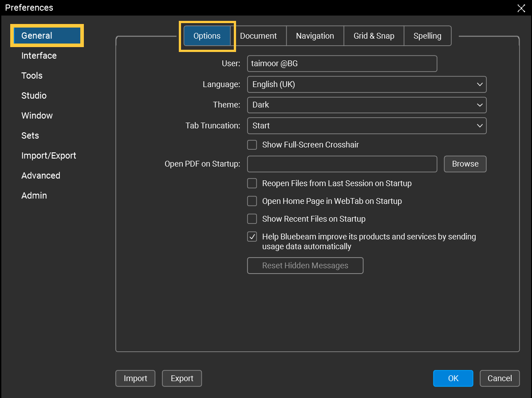
Task: Select the Advanced preferences category
Action: pos(40,175)
